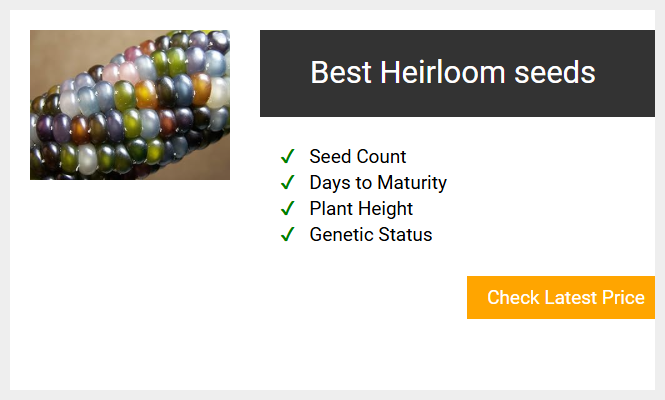Click the checkmark next to Days to Maturity
The width and height of the screenshot is (665, 400).
(288, 182)
